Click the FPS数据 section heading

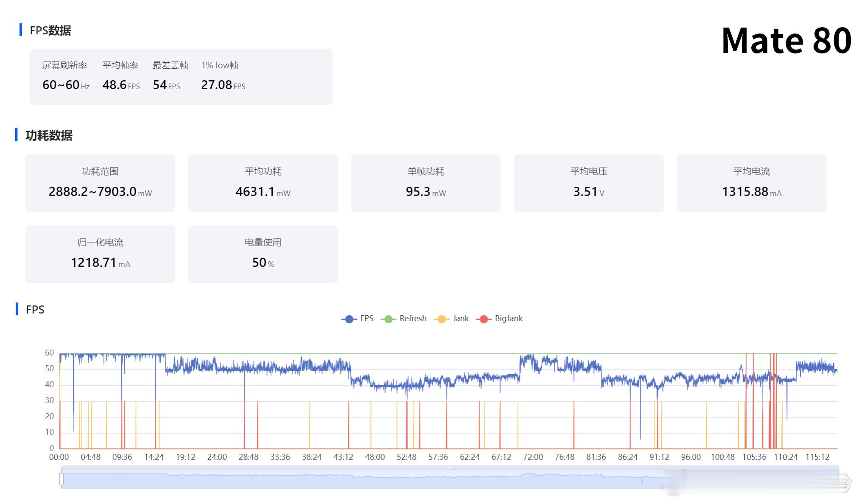coord(50,31)
